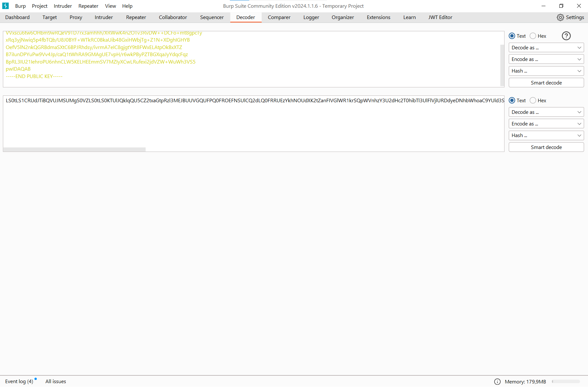Click the Event log notification dot
Viewport: 588px width, 387px height.
point(36,379)
